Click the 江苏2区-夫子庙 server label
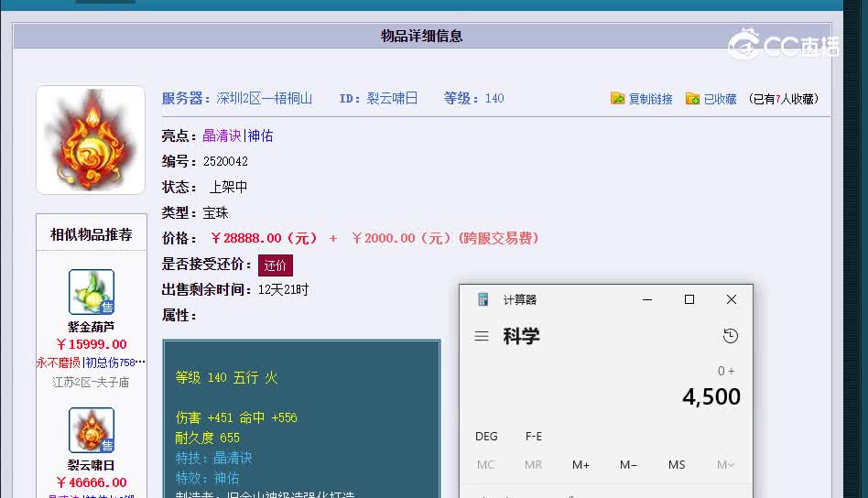 (91, 383)
